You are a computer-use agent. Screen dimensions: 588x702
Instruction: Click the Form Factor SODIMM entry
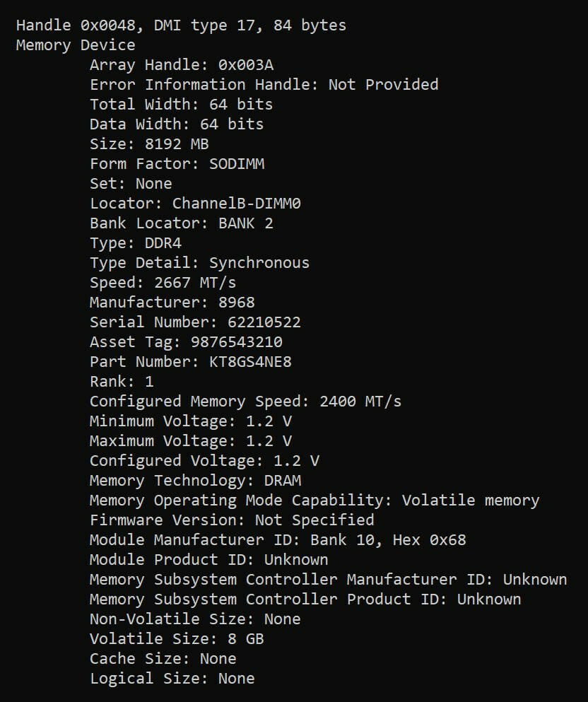pyautogui.click(x=177, y=164)
